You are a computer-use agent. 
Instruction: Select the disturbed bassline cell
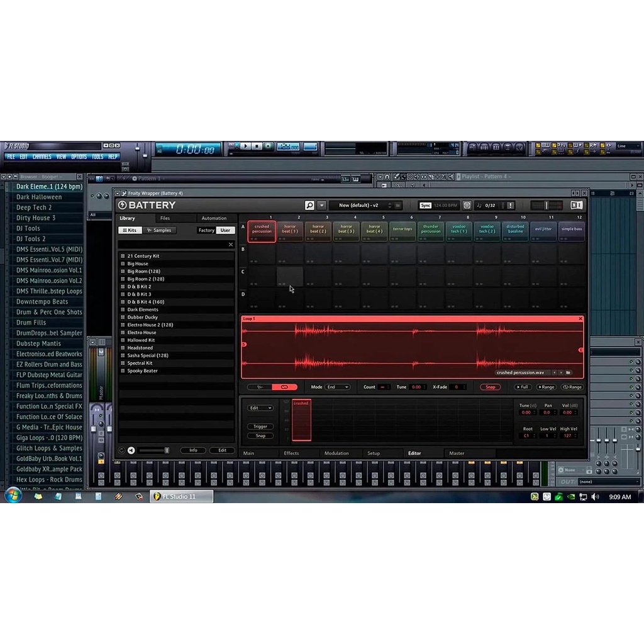(x=515, y=231)
